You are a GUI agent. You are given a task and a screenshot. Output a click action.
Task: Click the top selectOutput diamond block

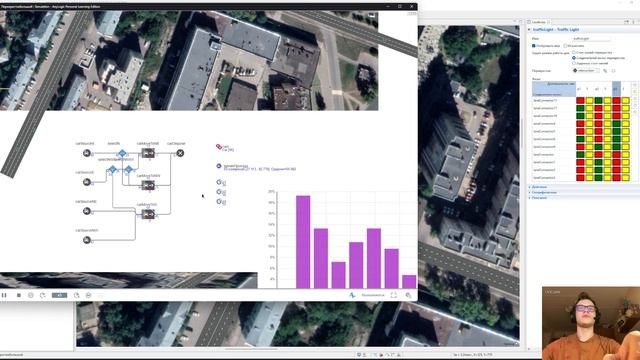tap(122, 153)
